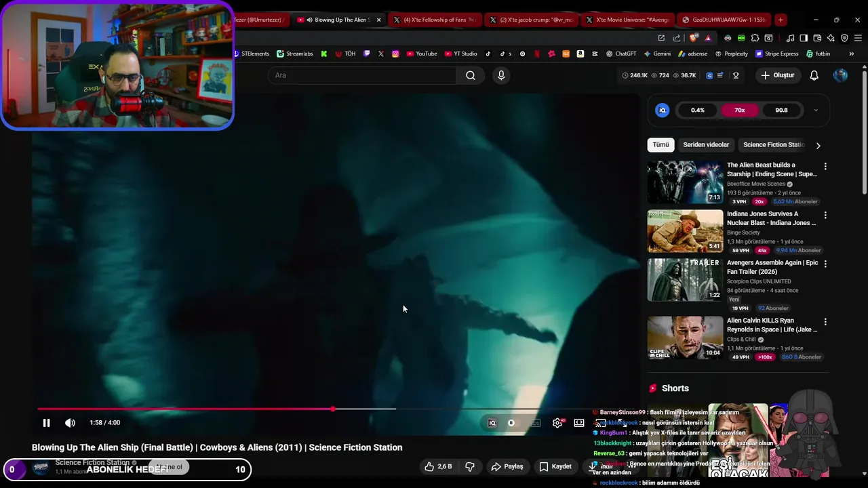Open the Oluştur create menu
This screenshot has height=488, width=868.
(x=777, y=75)
